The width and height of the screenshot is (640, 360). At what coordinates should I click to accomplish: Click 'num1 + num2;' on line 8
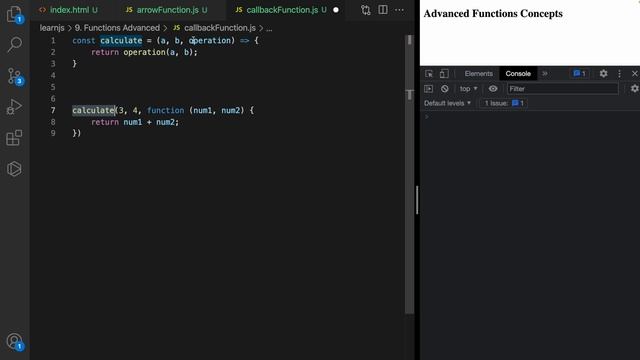click(151, 122)
